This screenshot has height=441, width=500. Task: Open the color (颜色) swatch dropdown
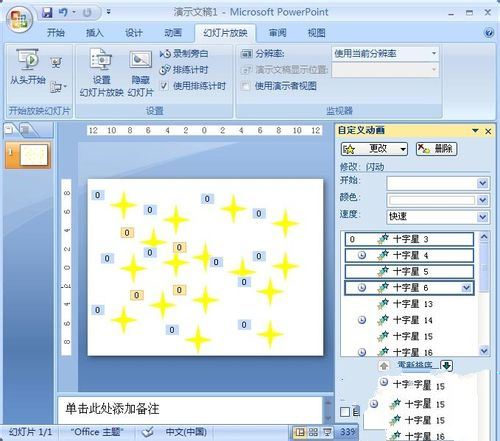pos(438,200)
